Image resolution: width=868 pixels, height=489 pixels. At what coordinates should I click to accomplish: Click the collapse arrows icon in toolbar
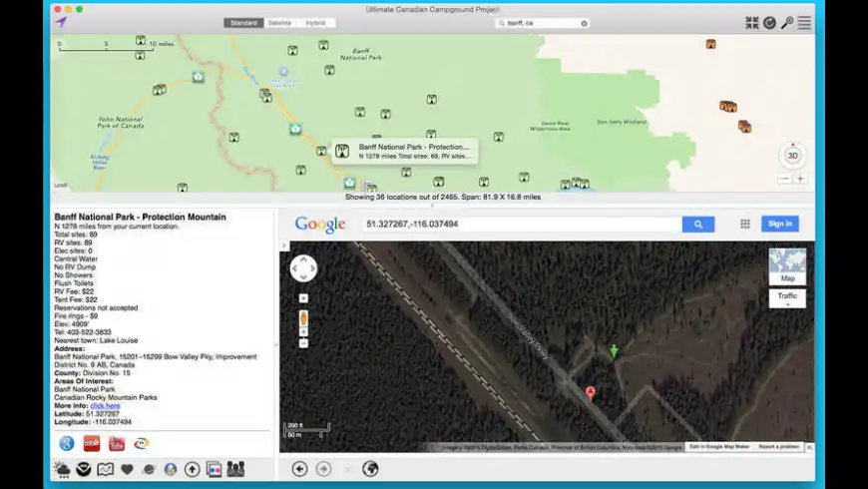751,23
